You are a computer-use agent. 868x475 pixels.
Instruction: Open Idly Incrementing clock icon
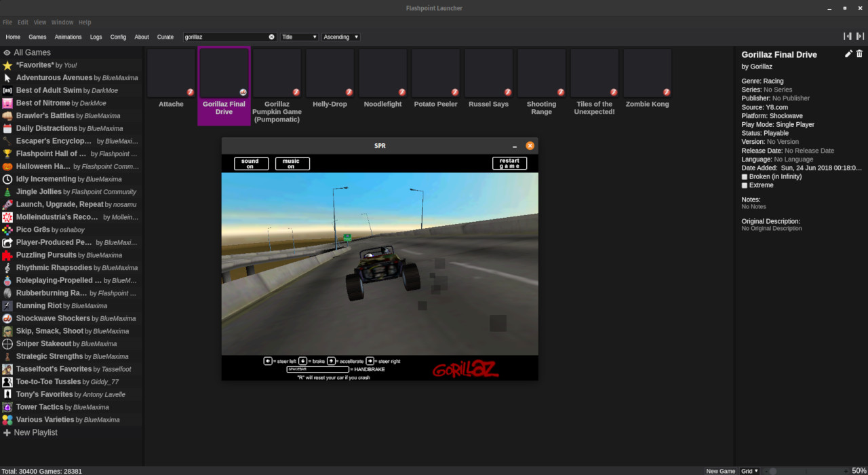click(7, 179)
